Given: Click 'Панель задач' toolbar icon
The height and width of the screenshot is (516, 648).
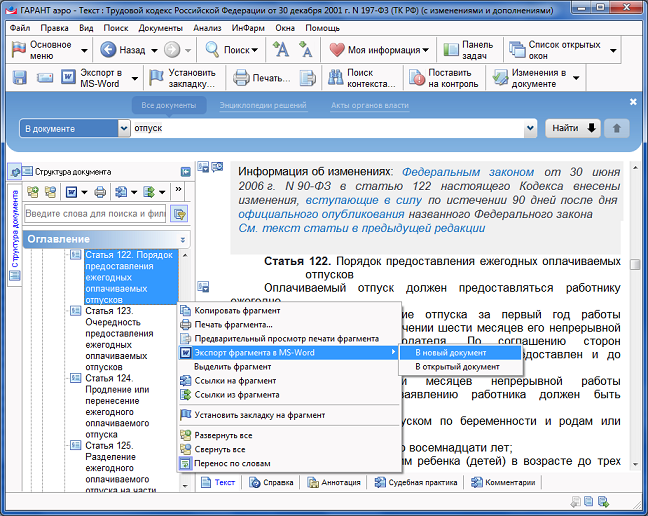Looking at the screenshot, I should [x=449, y=49].
